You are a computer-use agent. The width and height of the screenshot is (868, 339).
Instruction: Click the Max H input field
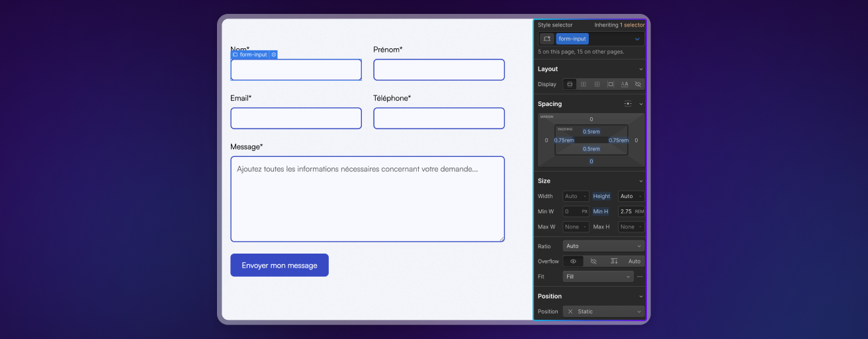click(x=631, y=226)
